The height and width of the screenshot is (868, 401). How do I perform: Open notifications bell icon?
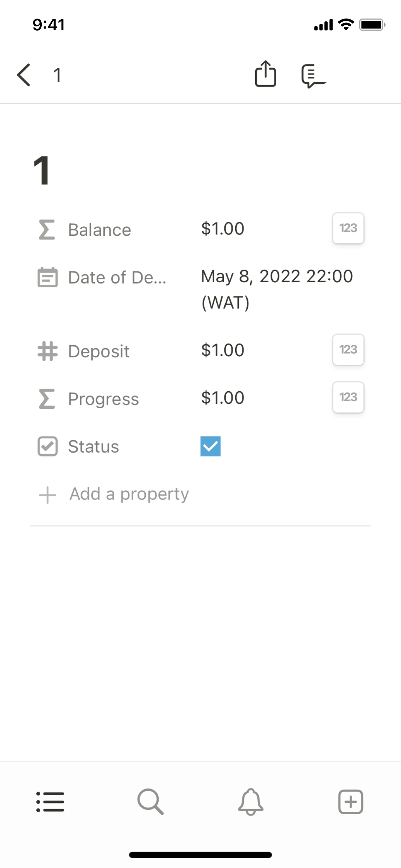[x=251, y=802]
